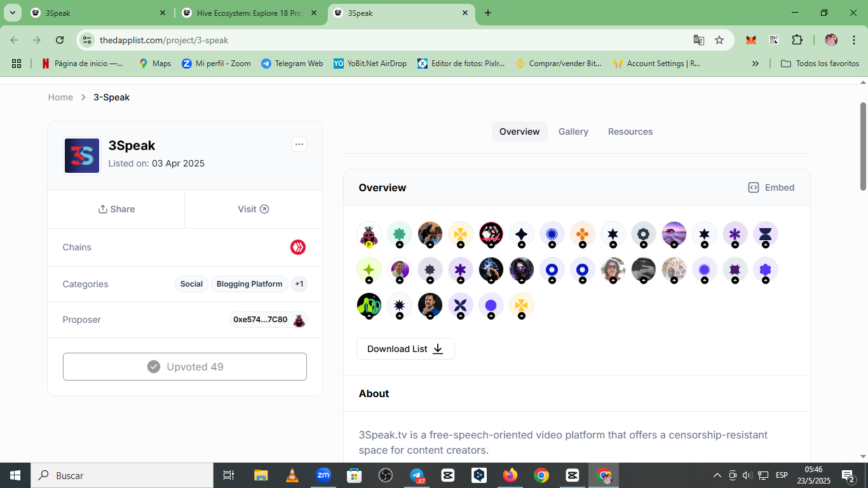Bookmark page with the star icon

(719, 40)
